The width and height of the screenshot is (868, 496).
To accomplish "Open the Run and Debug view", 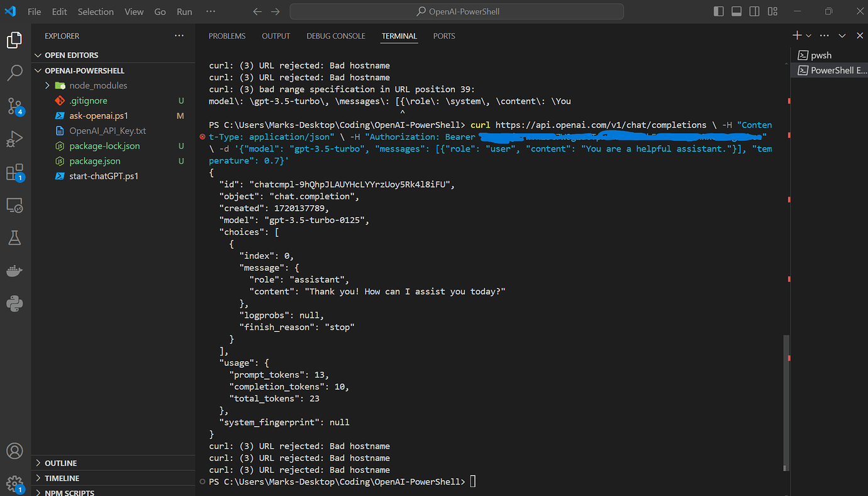I will click(14, 139).
